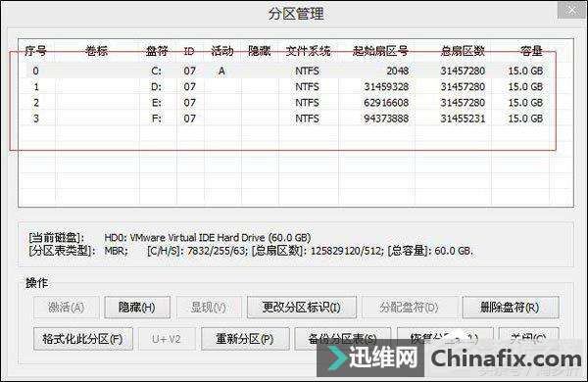The height and width of the screenshot is (382, 588).
Task: Click the 隐藏(H) hide partition button
Action: click(x=137, y=308)
